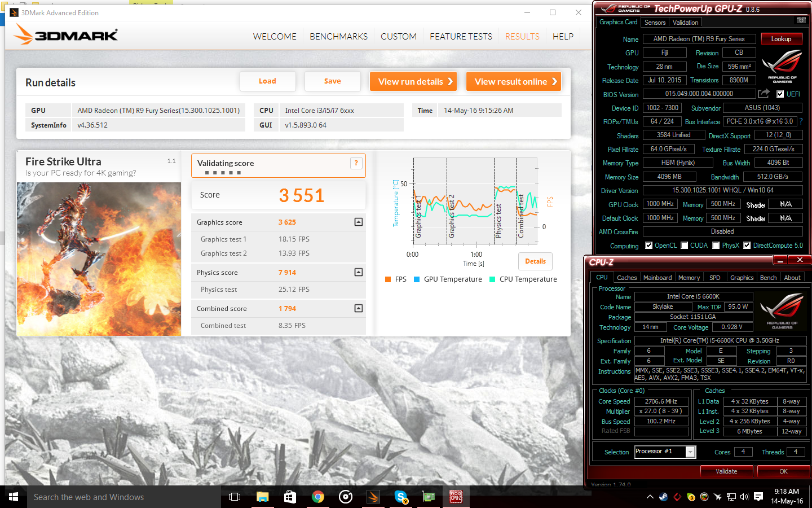Image resolution: width=812 pixels, height=508 pixels.
Task: Click the Validate button in CPU-Z
Action: (727, 471)
